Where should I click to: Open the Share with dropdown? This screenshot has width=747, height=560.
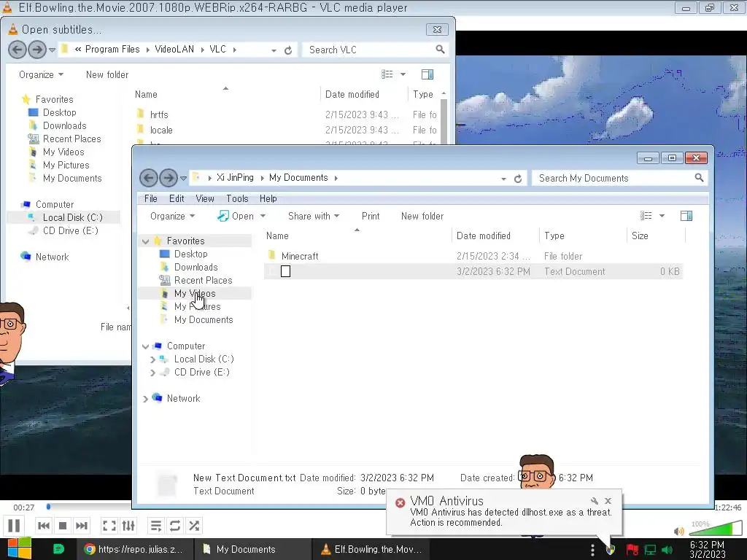314,216
